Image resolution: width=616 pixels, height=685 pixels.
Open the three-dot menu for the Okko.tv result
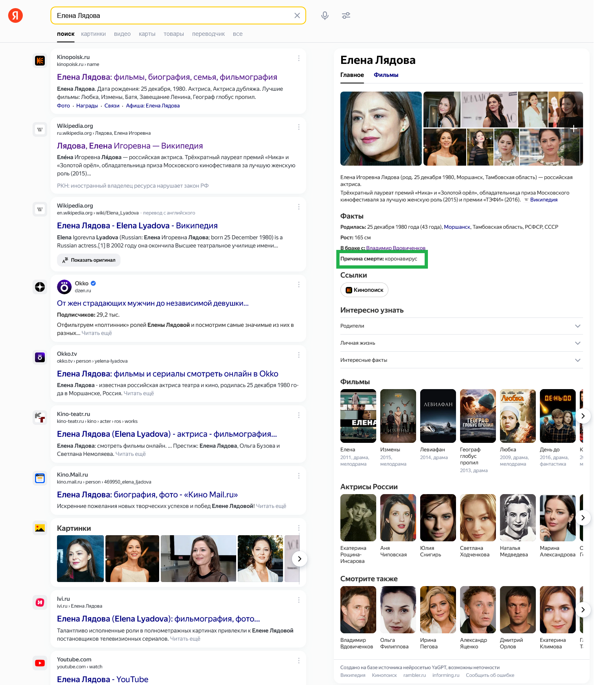click(x=299, y=355)
